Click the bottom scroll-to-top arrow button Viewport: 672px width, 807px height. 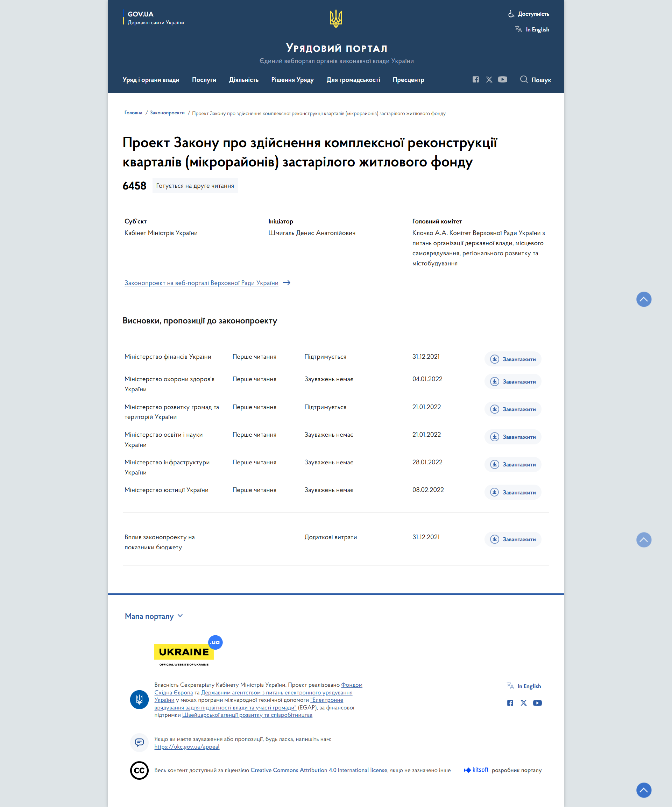tap(644, 791)
